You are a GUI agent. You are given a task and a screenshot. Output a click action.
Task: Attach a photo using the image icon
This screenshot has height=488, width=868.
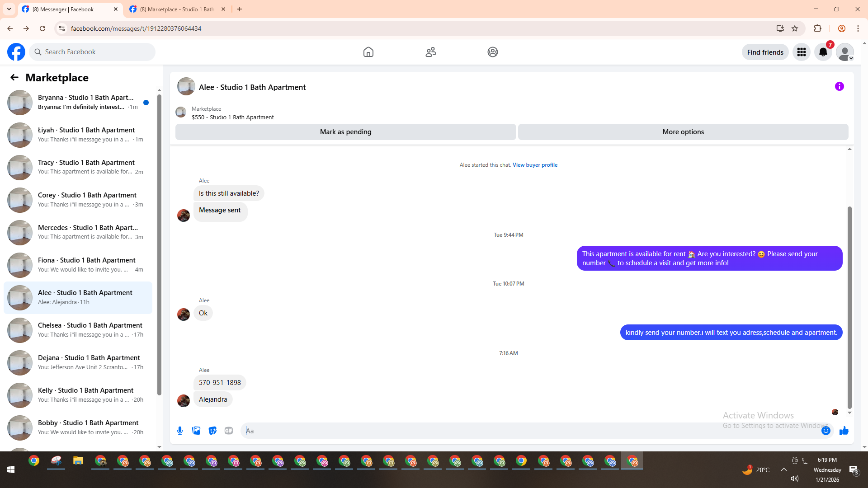pyautogui.click(x=196, y=431)
